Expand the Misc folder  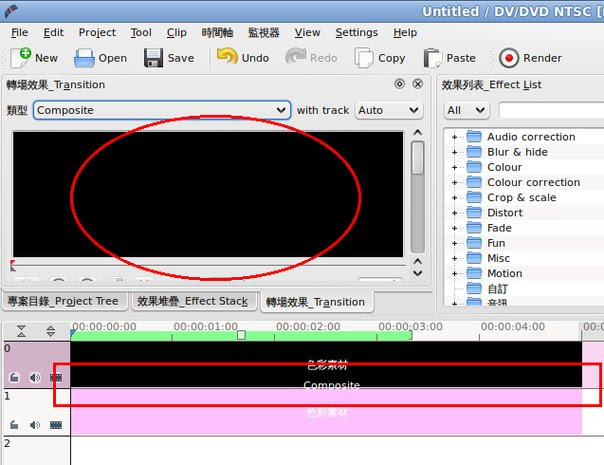(x=455, y=259)
